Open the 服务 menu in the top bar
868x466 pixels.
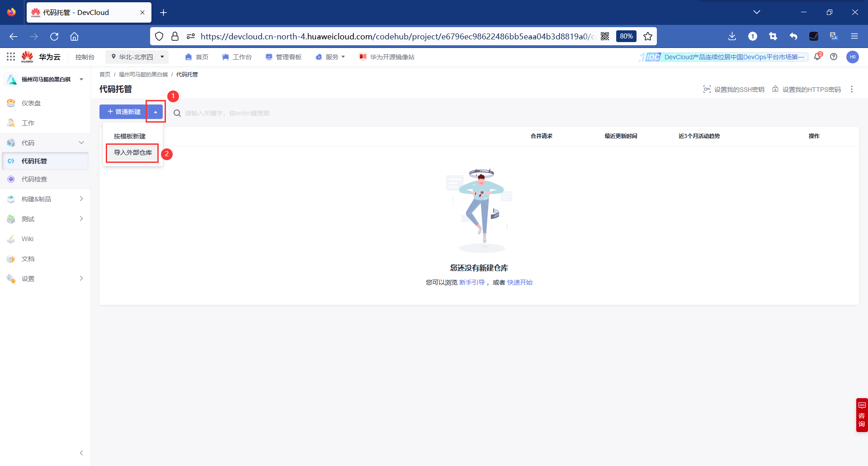click(330, 57)
